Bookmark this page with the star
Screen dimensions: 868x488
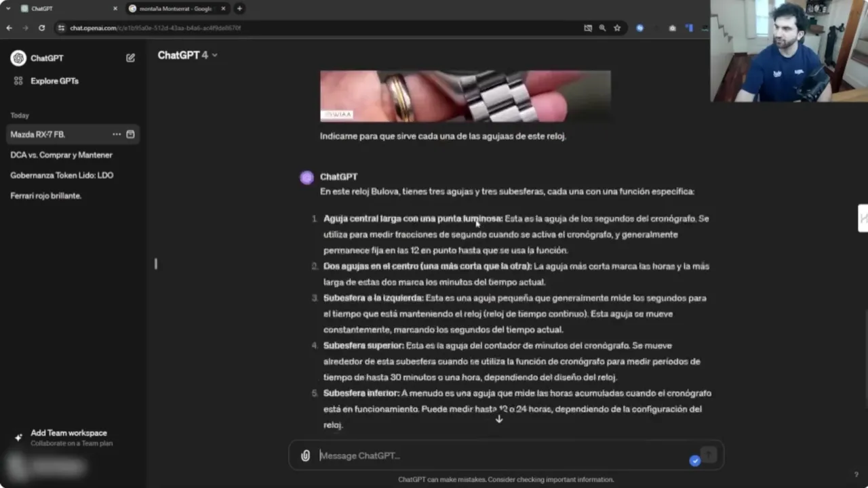617,28
